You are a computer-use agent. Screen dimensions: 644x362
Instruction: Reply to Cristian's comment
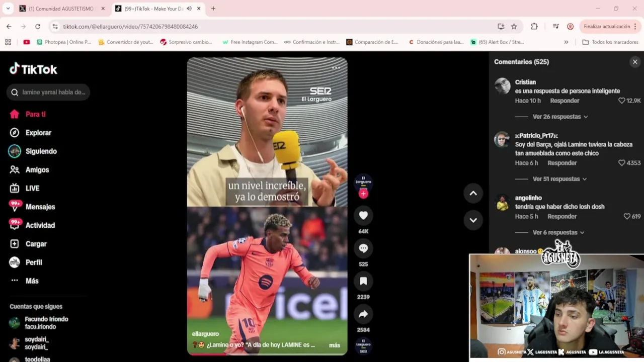pyautogui.click(x=565, y=101)
